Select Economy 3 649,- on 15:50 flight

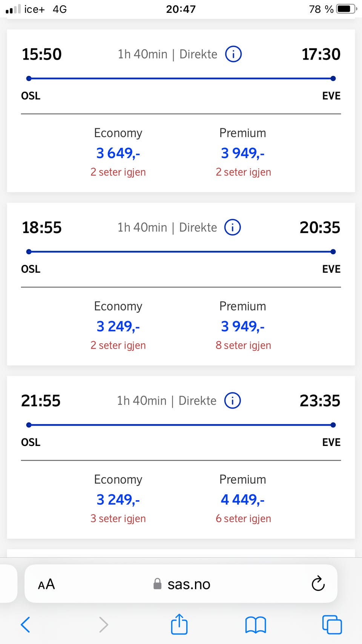pyautogui.click(x=118, y=153)
